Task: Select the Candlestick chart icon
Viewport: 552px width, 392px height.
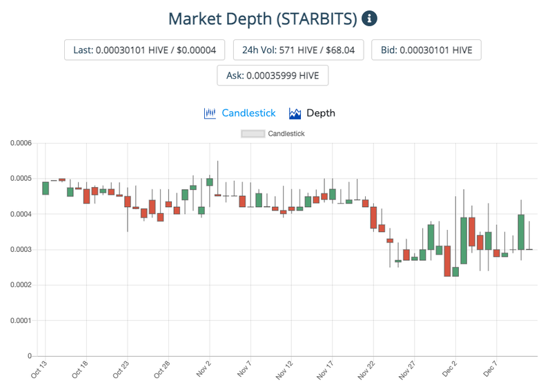Action: pos(210,113)
